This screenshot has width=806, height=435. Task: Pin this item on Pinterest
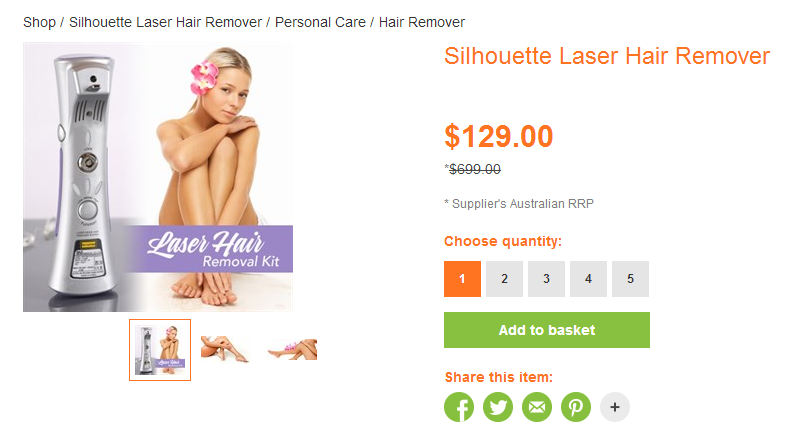[x=576, y=407]
